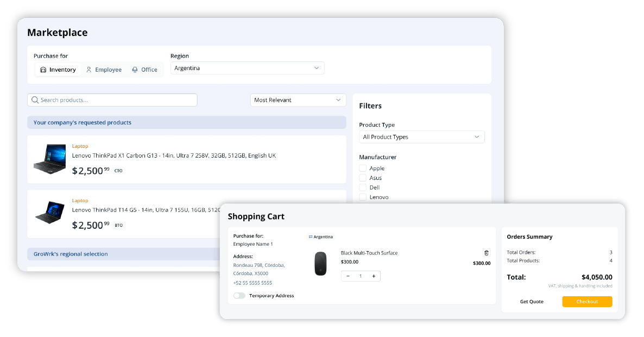The width and height of the screenshot is (644, 337).
Task: Enable the Temporary Address toggle
Action: [x=239, y=296]
